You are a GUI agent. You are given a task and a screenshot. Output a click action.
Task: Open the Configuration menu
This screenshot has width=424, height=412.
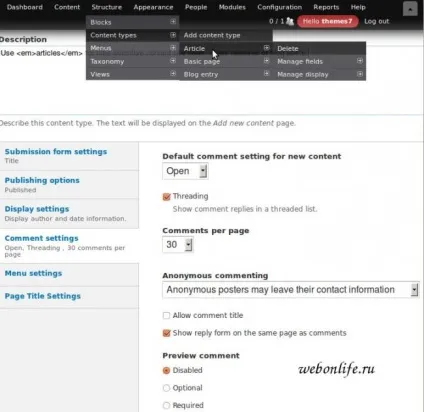[279, 7]
